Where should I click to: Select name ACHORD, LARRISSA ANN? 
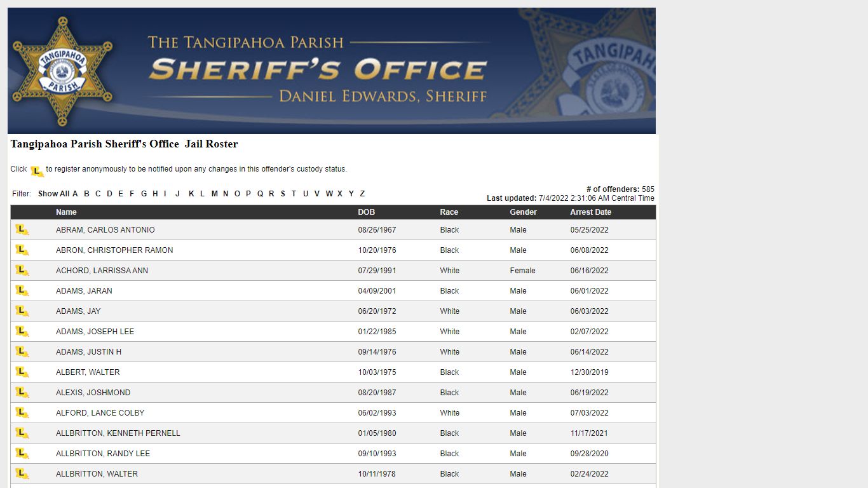(x=102, y=271)
